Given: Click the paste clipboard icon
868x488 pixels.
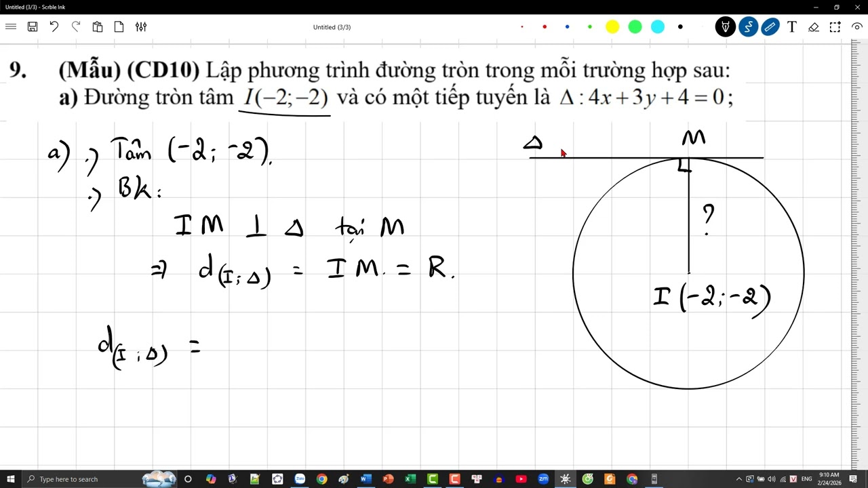Looking at the screenshot, I should click(97, 26).
